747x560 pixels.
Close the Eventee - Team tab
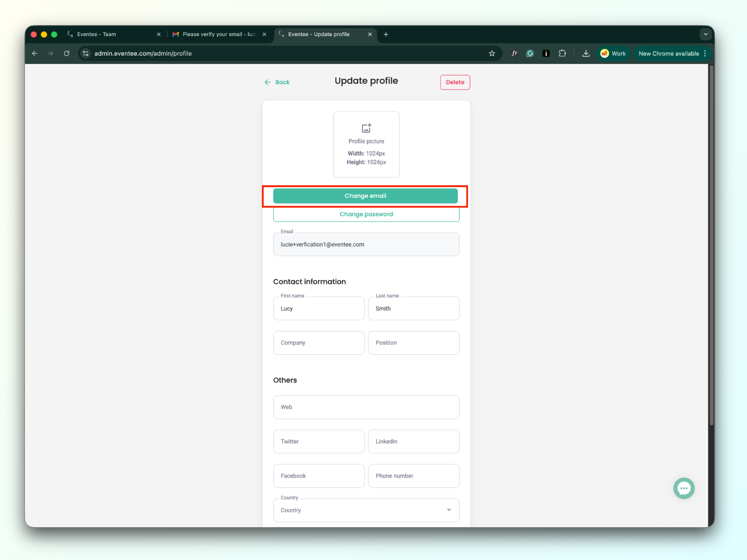coord(159,35)
